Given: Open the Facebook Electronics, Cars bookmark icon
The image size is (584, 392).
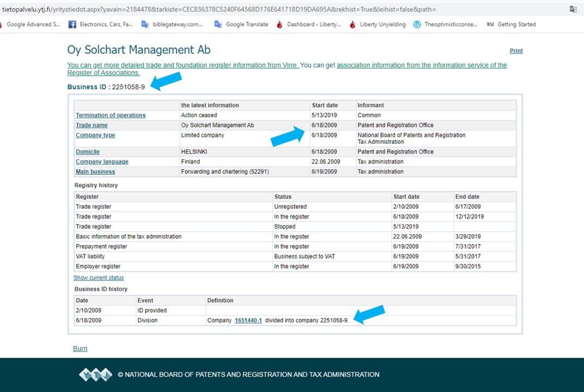Looking at the screenshot, I should tap(72, 24).
